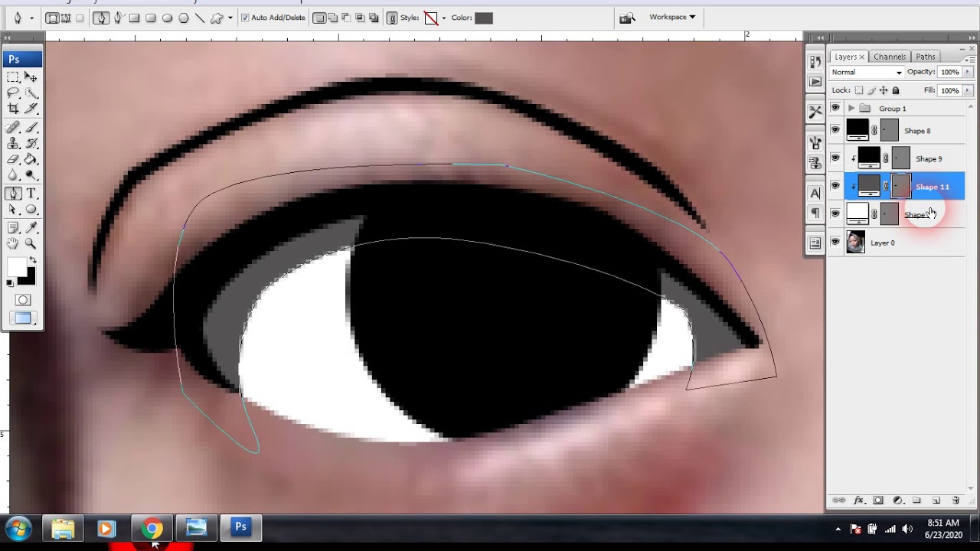This screenshot has height=551, width=980.
Task: Select the Line shape tool in options bar
Action: [x=200, y=18]
